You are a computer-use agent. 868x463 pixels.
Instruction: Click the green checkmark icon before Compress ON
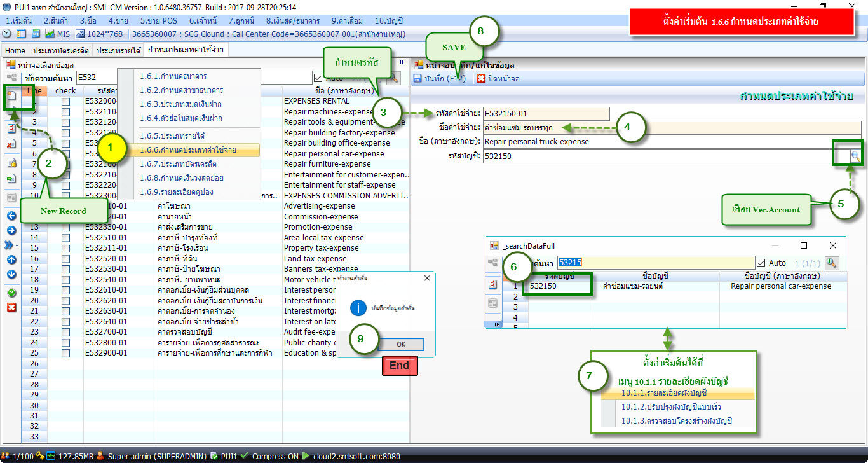pos(245,456)
